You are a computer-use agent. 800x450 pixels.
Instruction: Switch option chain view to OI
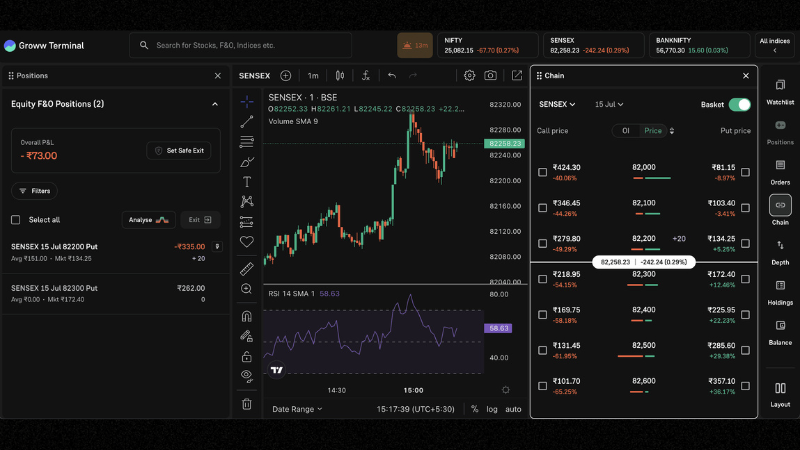pos(625,130)
